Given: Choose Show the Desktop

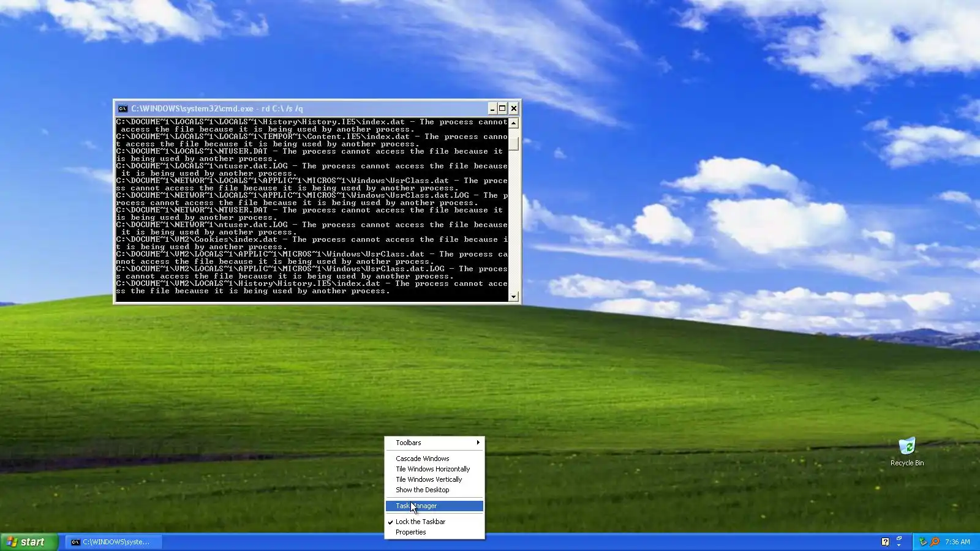Looking at the screenshot, I should pos(434,490).
